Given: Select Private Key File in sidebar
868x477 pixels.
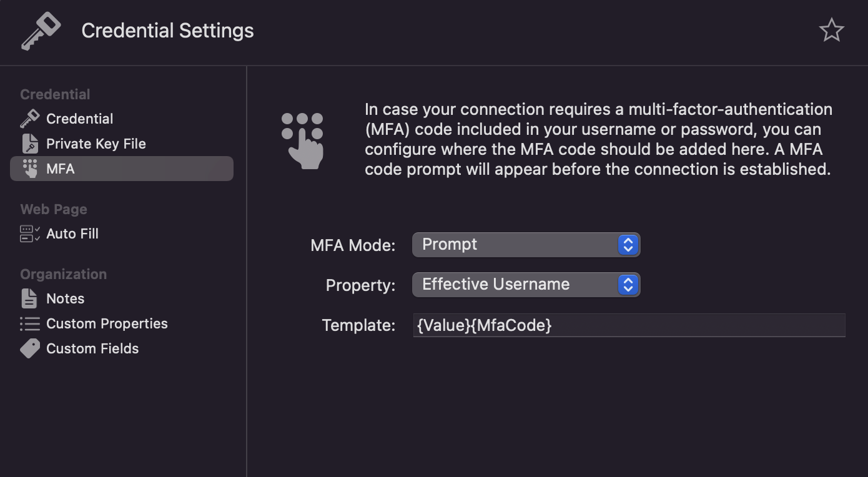Looking at the screenshot, I should point(96,144).
